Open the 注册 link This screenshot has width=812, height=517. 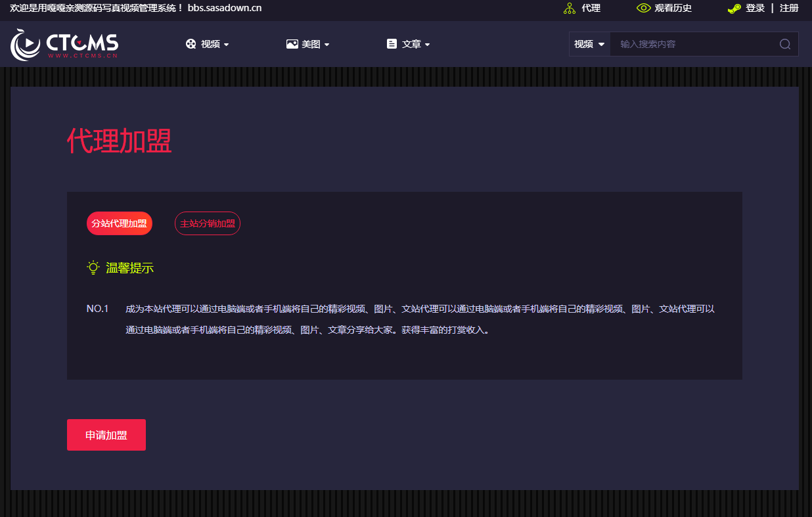789,9
